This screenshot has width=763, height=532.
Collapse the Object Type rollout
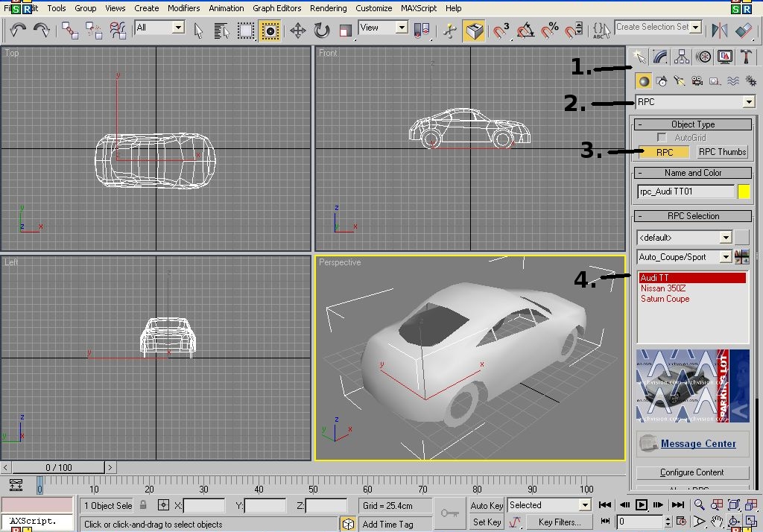pos(692,124)
